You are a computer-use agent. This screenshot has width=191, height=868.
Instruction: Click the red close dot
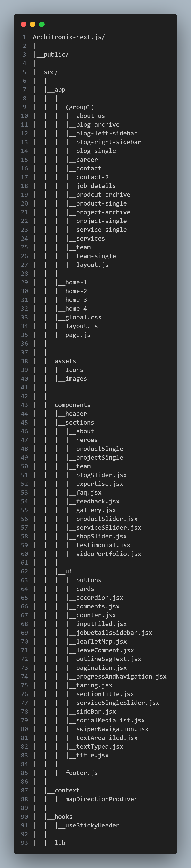24,24
